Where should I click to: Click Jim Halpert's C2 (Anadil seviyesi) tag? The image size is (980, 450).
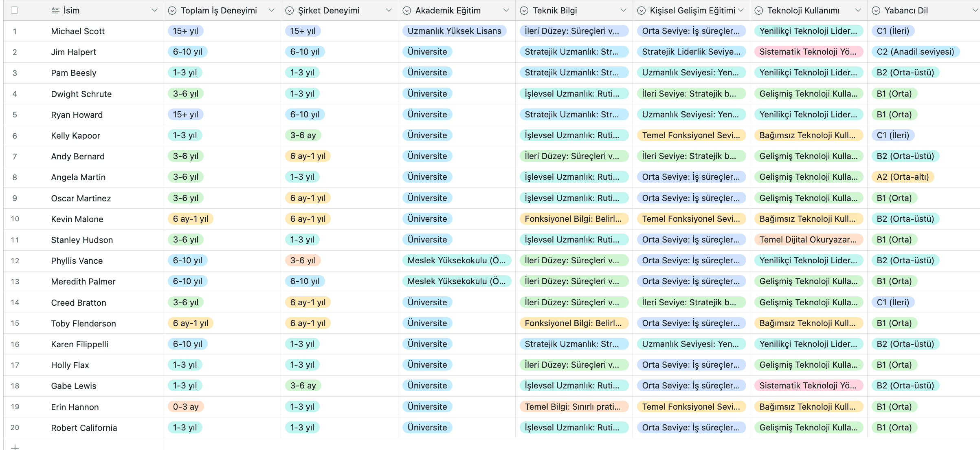[x=915, y=52]
